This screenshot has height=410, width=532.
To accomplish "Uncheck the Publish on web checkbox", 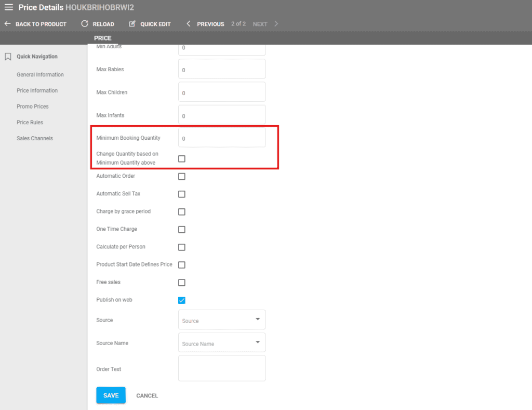I will coord(182,300).
